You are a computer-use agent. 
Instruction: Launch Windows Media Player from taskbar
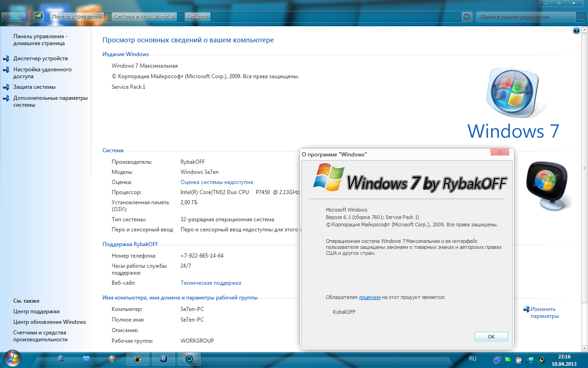(x=112, y=359)
